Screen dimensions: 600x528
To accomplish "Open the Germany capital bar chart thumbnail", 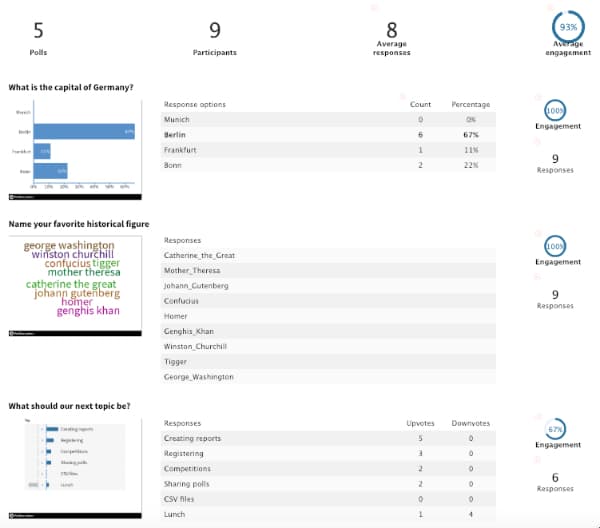I will click(75, 148).
